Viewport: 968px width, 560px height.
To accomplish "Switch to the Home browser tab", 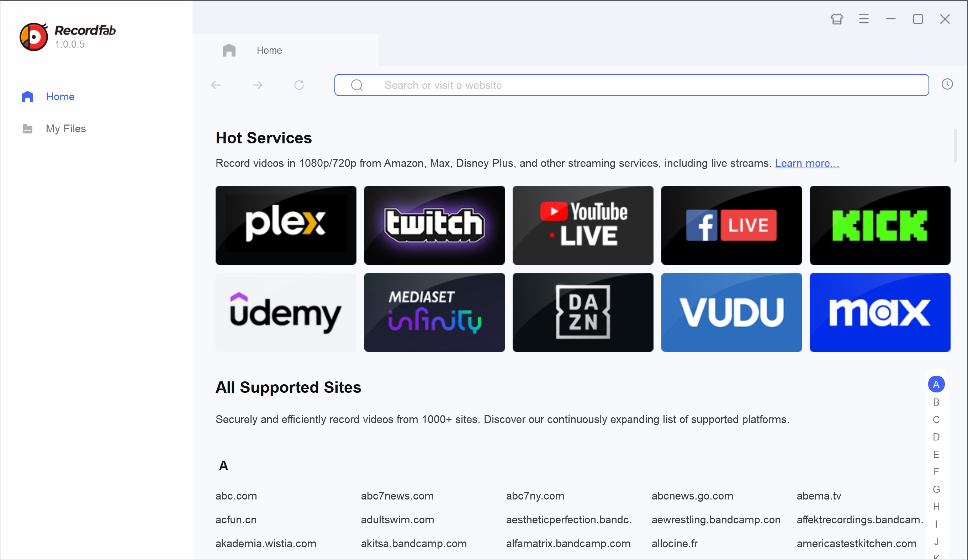I will pos(285,50).
